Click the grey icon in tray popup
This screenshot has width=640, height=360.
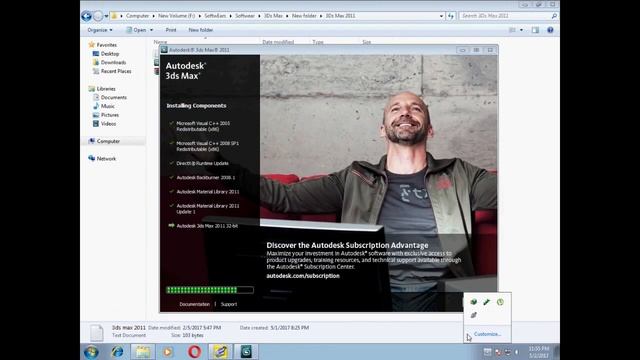coord(473,315)
